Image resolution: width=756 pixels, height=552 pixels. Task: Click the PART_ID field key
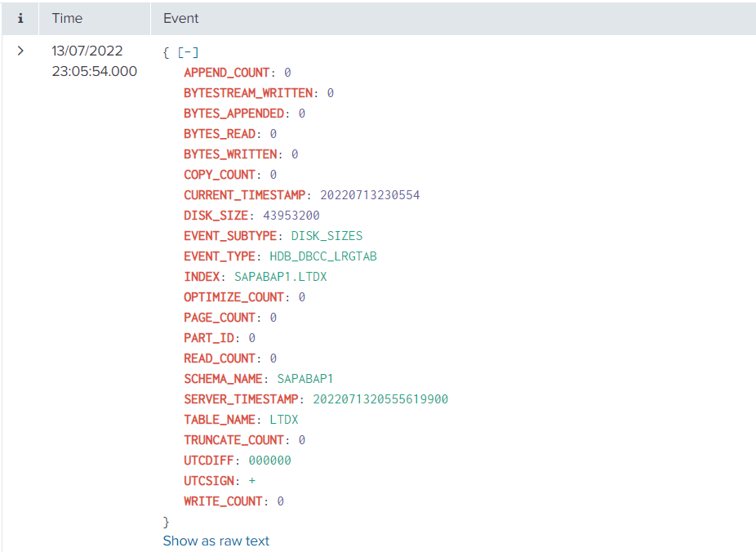209,338
